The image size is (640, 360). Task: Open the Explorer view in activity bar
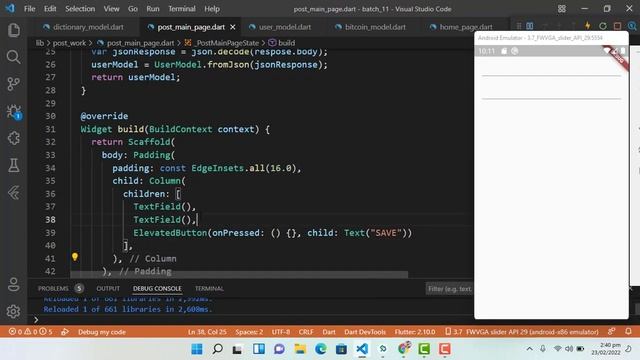click(x=13, y=30)
